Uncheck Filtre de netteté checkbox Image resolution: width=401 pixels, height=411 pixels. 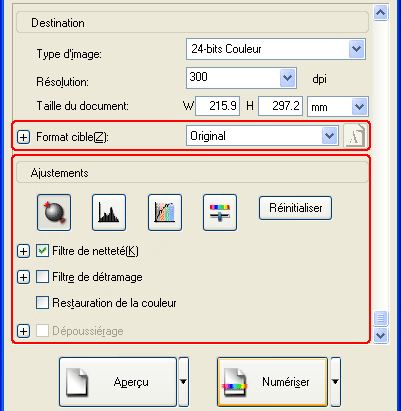tap(42, 251)
